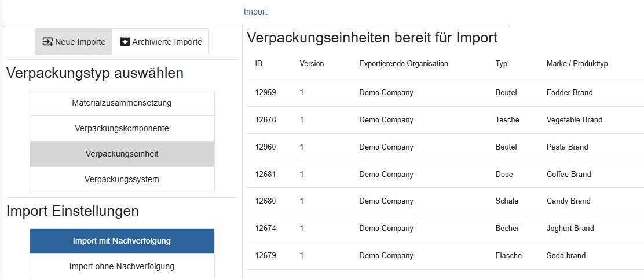Open Archivierte Importe tab

[160, 42]
